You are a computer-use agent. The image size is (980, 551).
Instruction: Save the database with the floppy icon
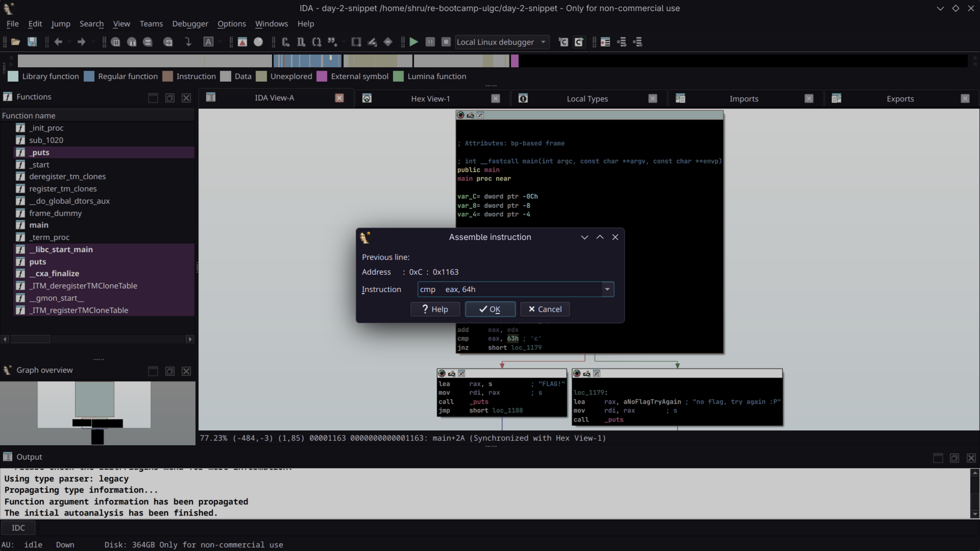tap(32, 42)
